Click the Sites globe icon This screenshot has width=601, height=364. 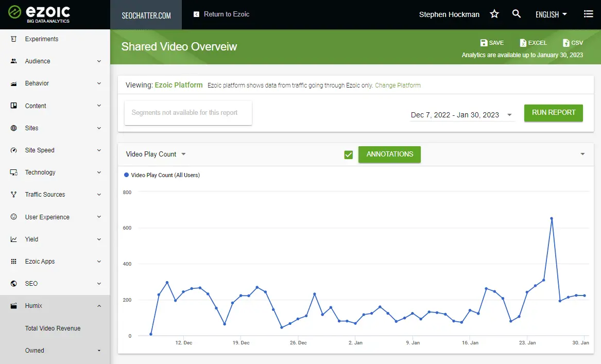point(14,128)
